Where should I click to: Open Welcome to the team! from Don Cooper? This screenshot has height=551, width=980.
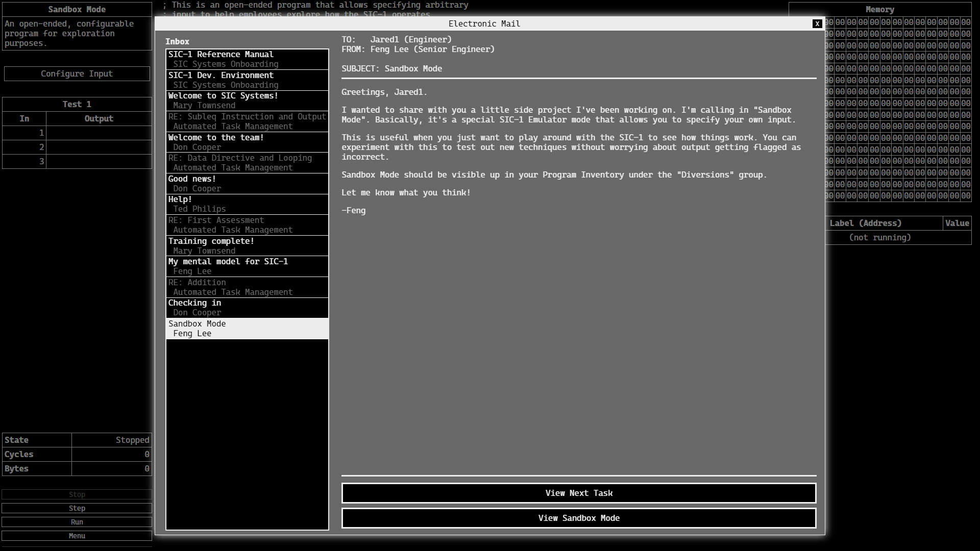click(247, 142)
